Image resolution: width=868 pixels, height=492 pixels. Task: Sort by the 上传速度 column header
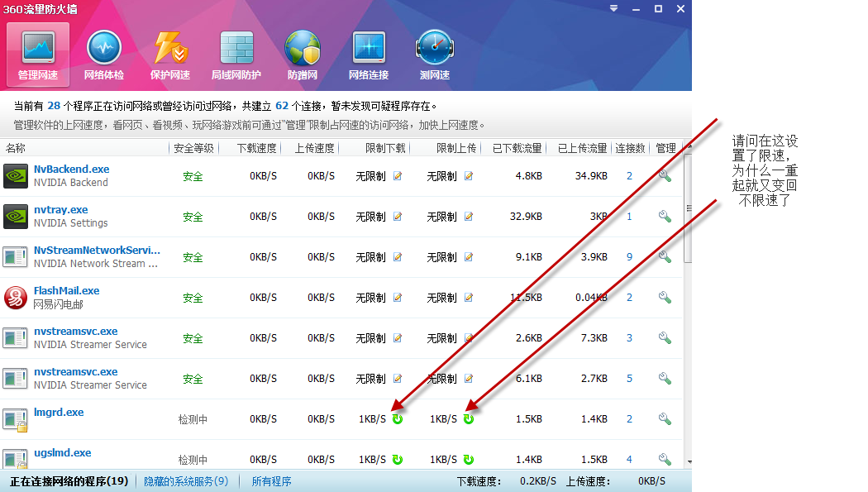point(314,148)
